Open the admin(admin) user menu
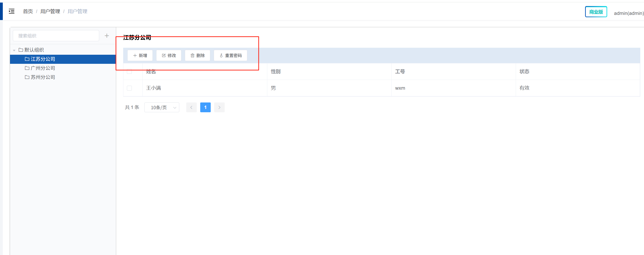 [x=628, y=13]
